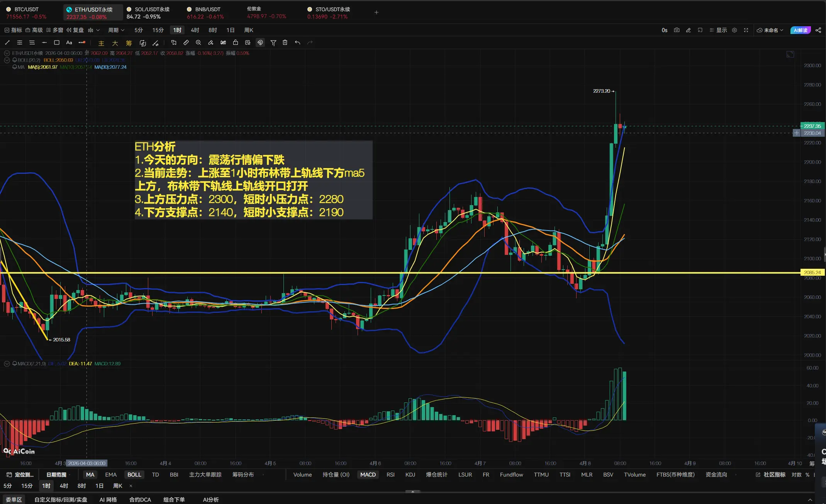Click the share icon at top right
The height and width of the screenshot is (504, 826).
(818, 30)
